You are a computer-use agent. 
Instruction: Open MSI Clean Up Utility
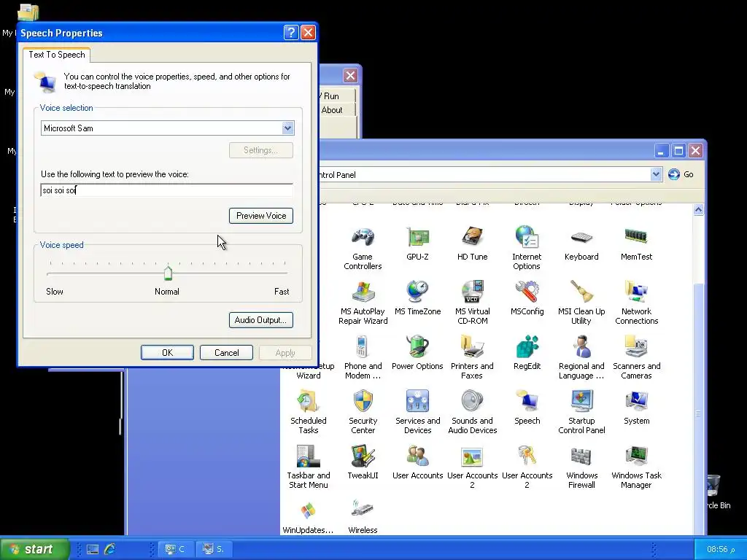(581, 303)
